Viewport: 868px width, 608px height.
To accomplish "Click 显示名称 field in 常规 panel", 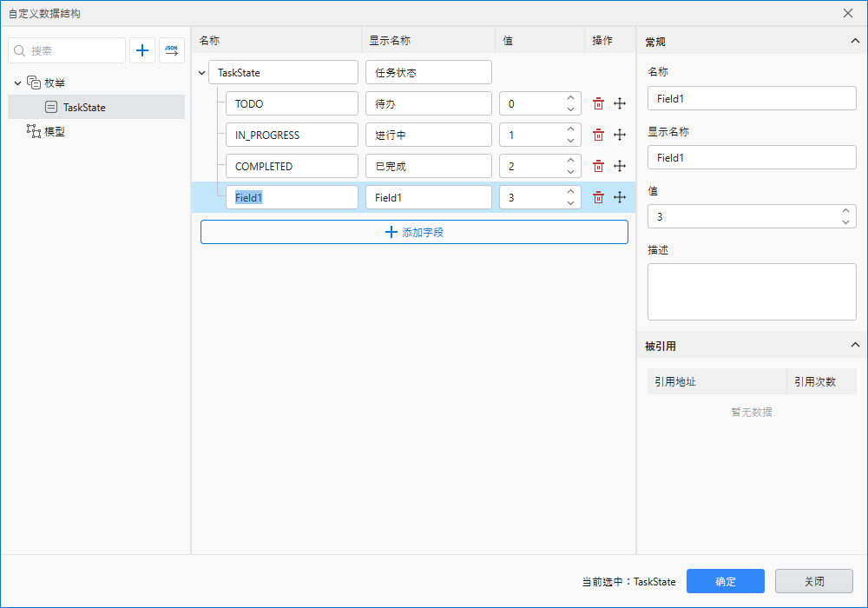I will point(752,157).
